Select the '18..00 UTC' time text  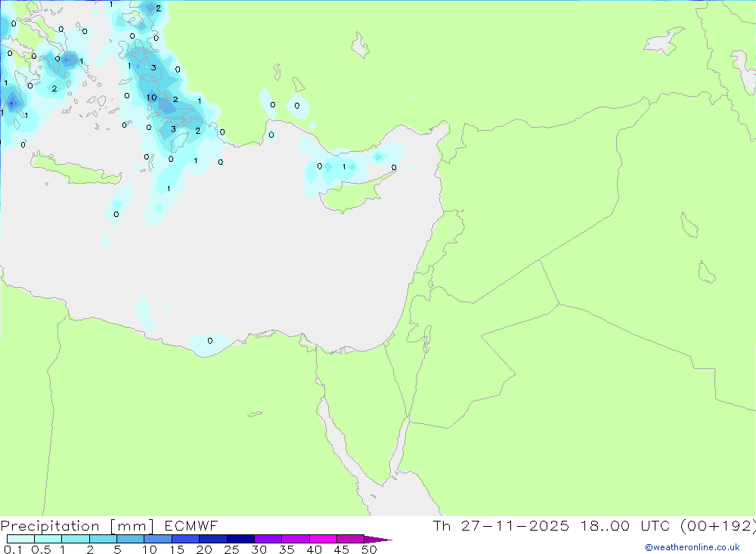(x=625, y=525)
